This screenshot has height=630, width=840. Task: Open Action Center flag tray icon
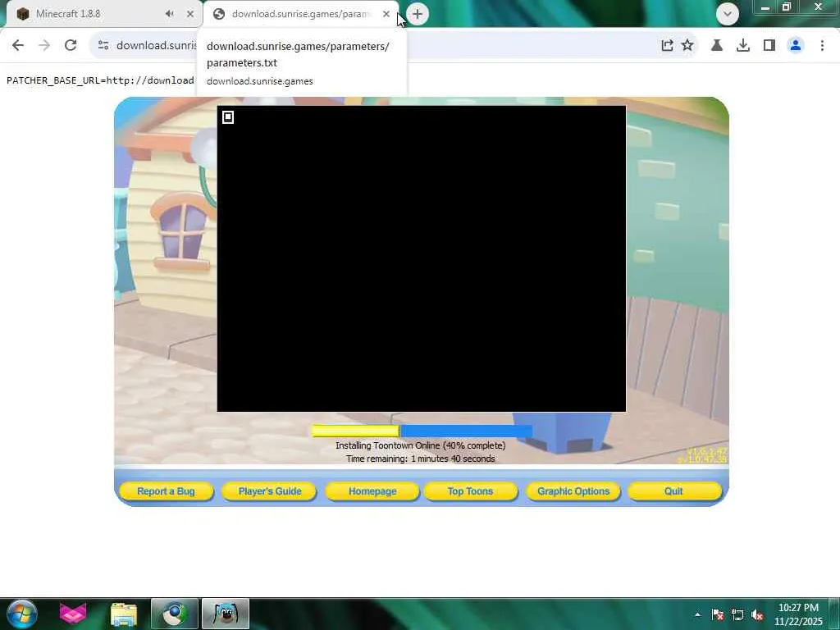pyautogui.click(x=718, y=614)
